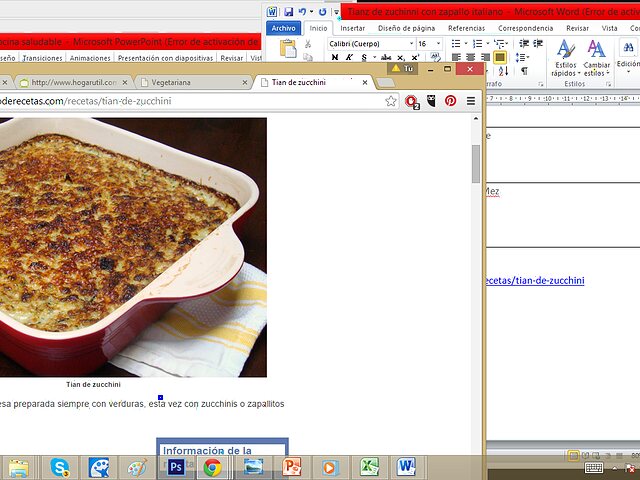Viewport: 640px width, 480px height.
Task: Open the Revisar tab in PowerPoint
Action: 232,58
